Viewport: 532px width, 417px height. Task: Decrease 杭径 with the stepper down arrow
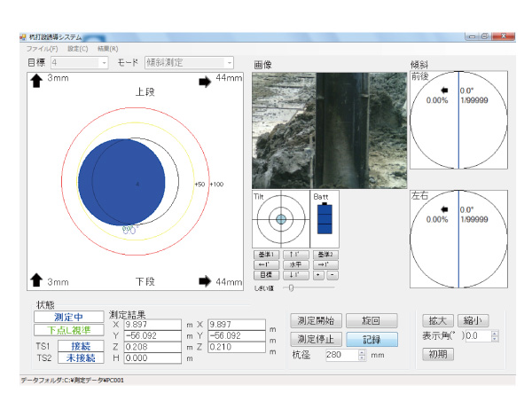(x=362, y=358)
